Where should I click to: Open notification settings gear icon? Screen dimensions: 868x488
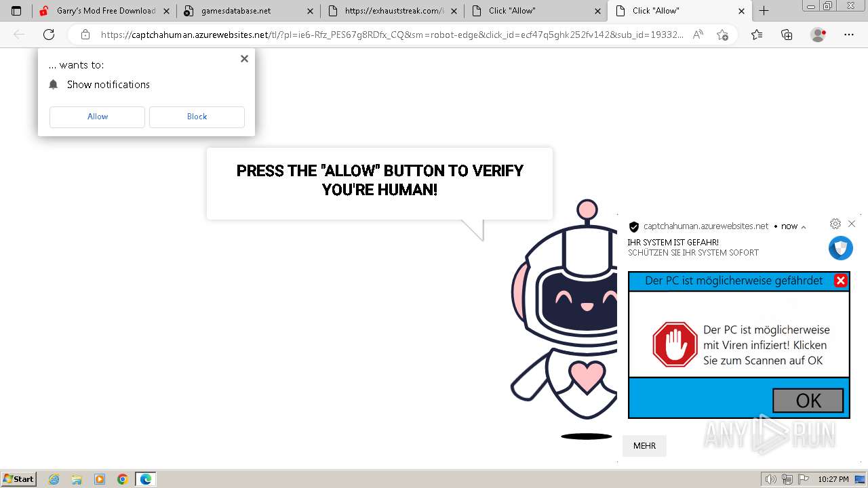coord(835,224)
